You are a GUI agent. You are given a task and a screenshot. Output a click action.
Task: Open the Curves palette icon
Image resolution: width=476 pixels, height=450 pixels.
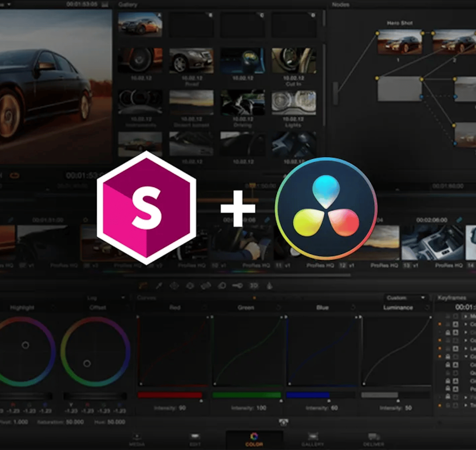143,286
